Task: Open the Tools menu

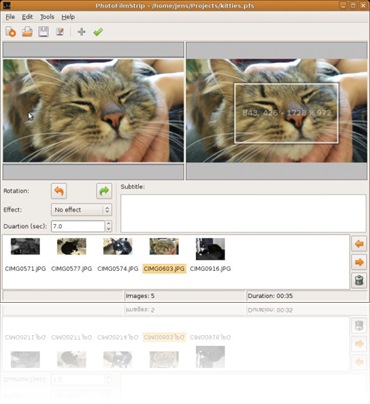Action: pyautogui.click(x=47, y=17)
